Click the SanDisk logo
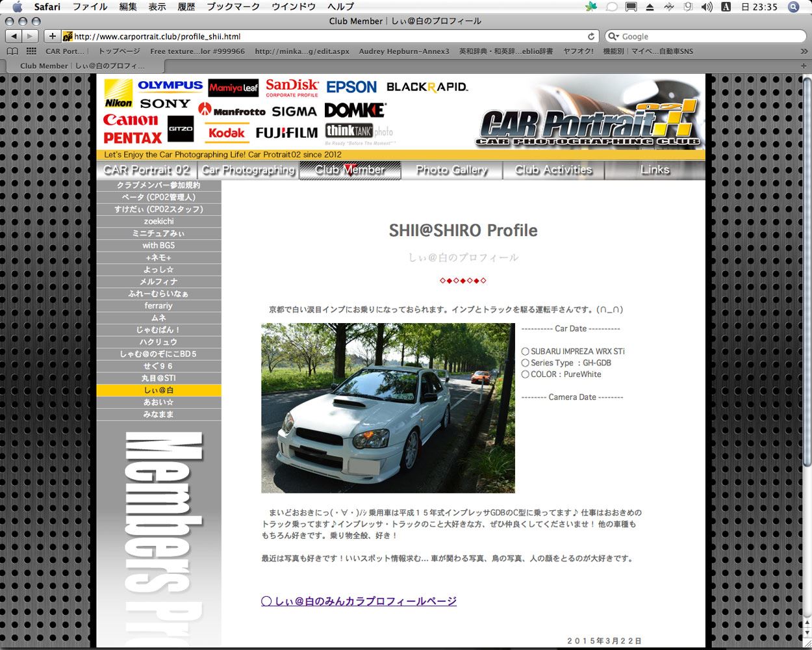This screenshot has height=650, width=812. [x=292, y=88]
